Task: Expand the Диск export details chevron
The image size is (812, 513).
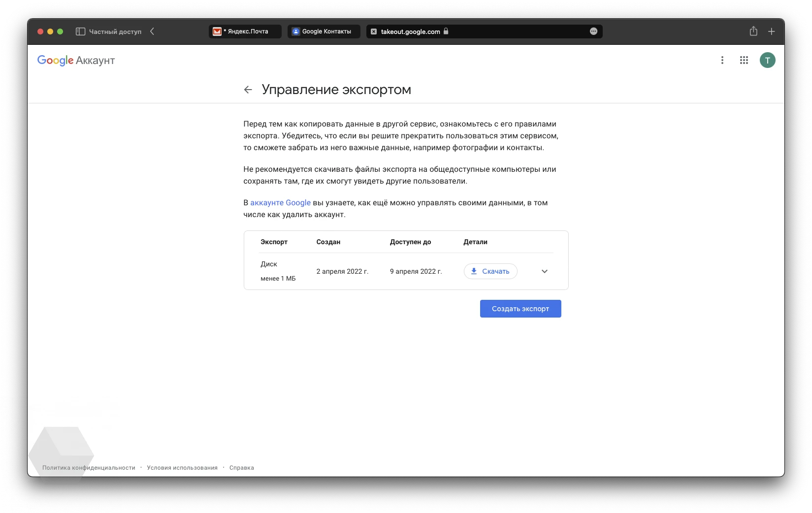Action: (x=544, y=271)
